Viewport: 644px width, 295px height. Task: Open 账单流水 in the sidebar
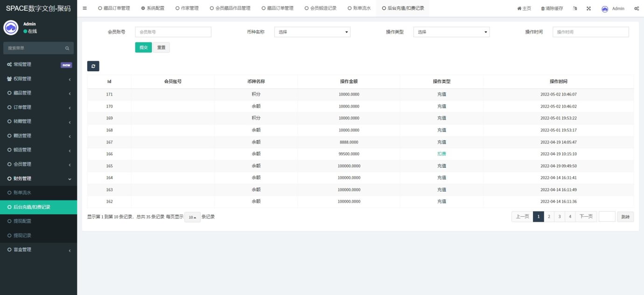tap(38, 192)
